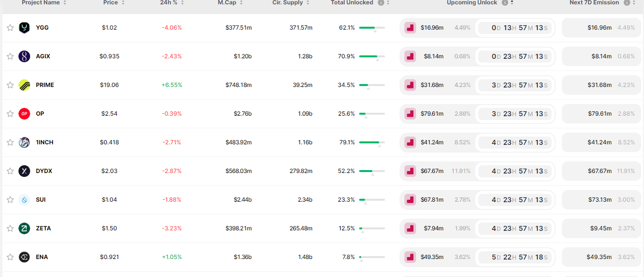
Task: Click the ZETA green logo icon
Action: pos(24,228)
